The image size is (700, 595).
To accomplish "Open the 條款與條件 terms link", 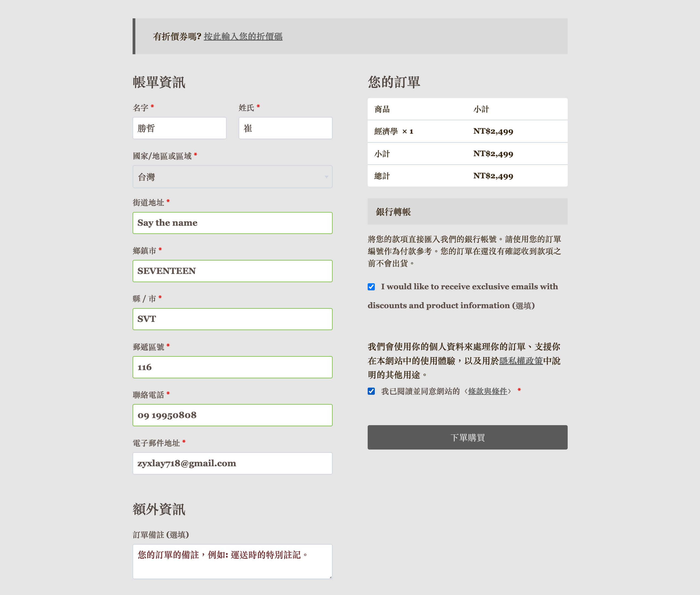I will (487, 391).
